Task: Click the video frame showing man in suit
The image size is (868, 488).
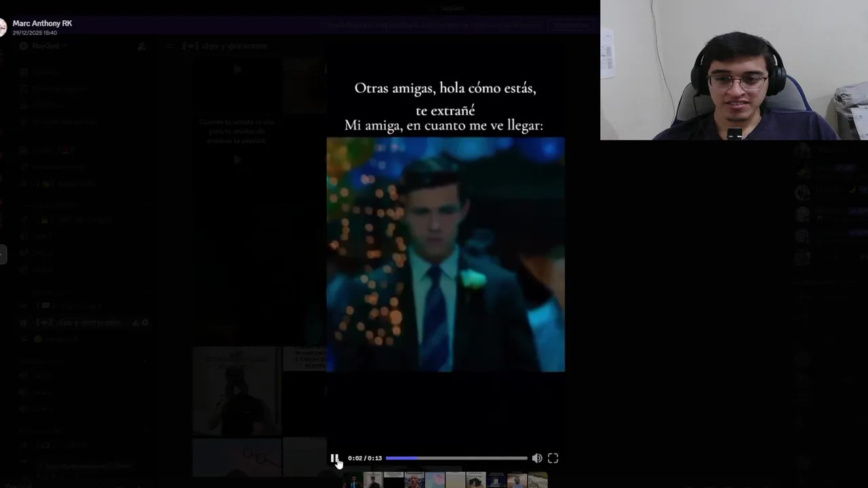Action: click(446, 254)
